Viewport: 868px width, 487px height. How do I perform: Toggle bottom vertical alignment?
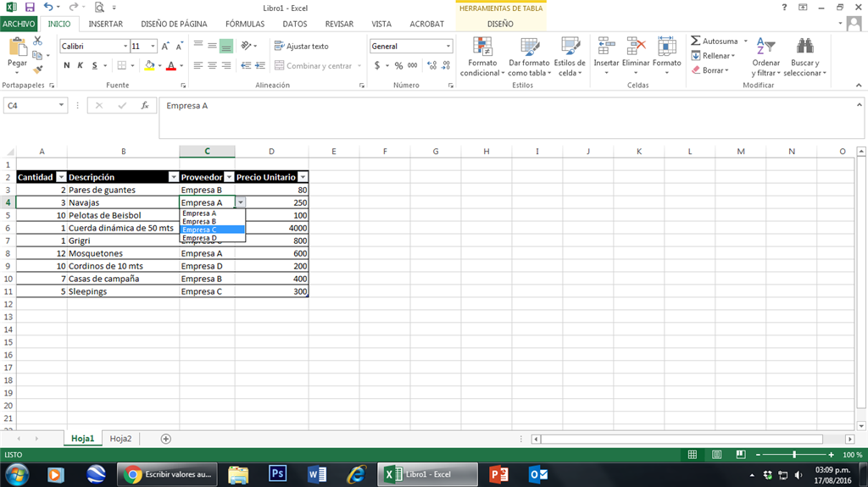click(x=225, y=47)
